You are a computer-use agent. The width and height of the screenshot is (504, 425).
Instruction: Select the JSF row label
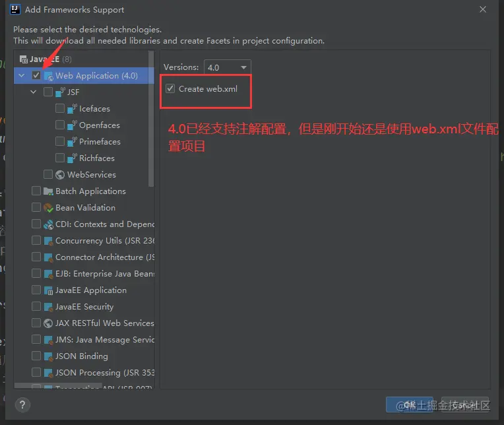(x=73, y=92)
